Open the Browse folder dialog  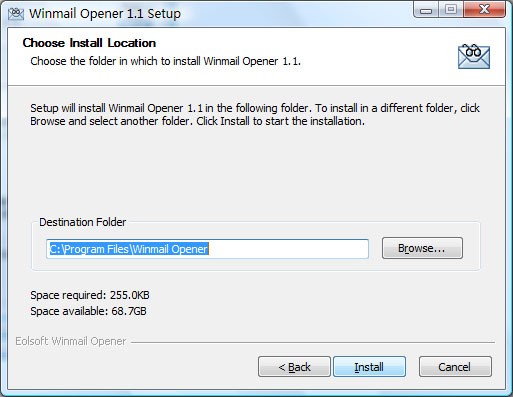point(422,248)
